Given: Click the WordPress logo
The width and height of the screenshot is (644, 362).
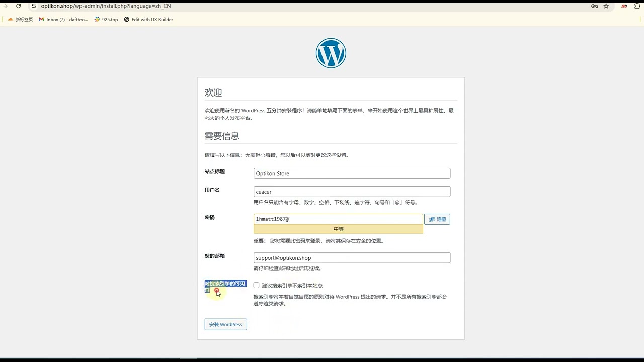Looking at the screenshot, I should [x=331, y=53].
